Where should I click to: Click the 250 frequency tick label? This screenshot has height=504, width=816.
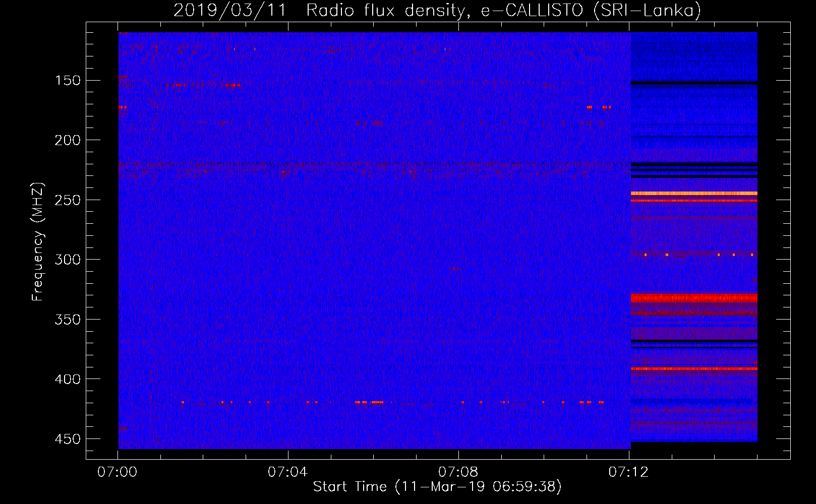tap(68, 200)
